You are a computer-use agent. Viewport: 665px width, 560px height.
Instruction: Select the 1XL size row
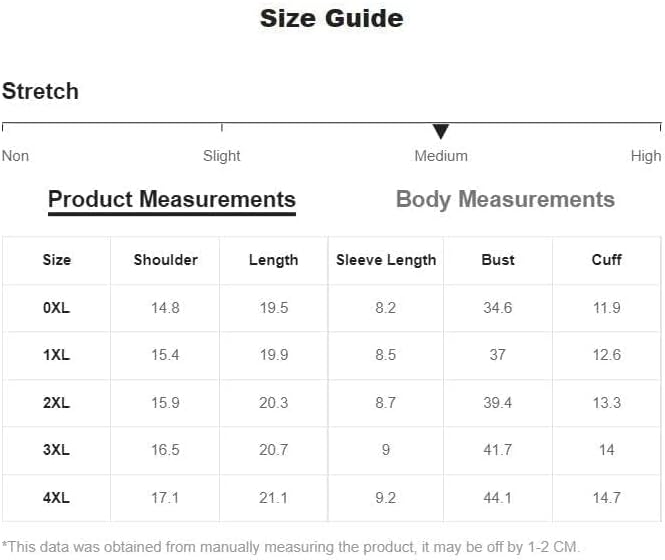click(x=332, y=355)
